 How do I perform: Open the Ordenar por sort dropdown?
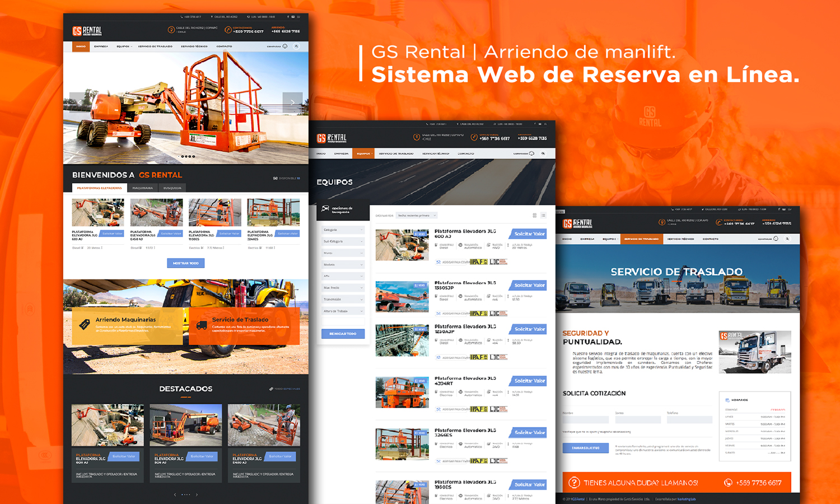coord(417,216)
